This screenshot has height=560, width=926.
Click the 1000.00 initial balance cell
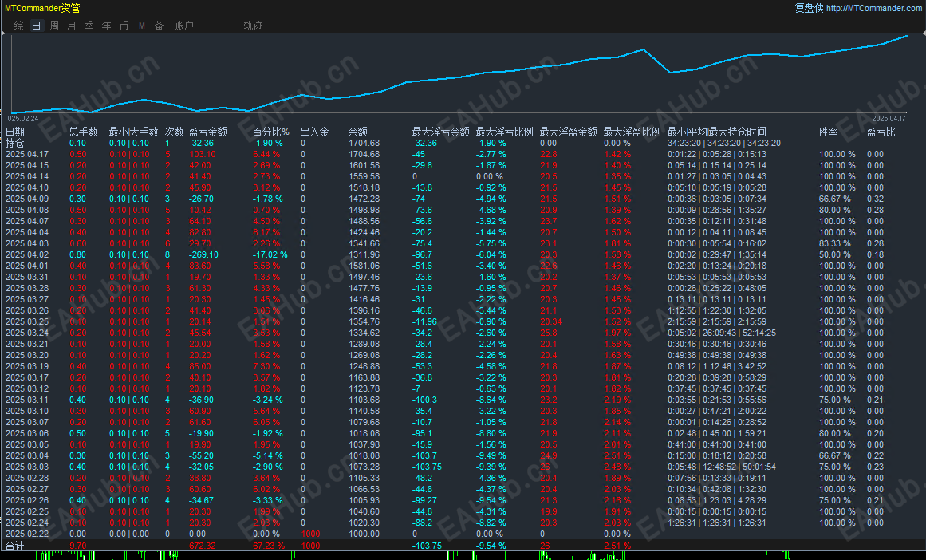(364, 534)
